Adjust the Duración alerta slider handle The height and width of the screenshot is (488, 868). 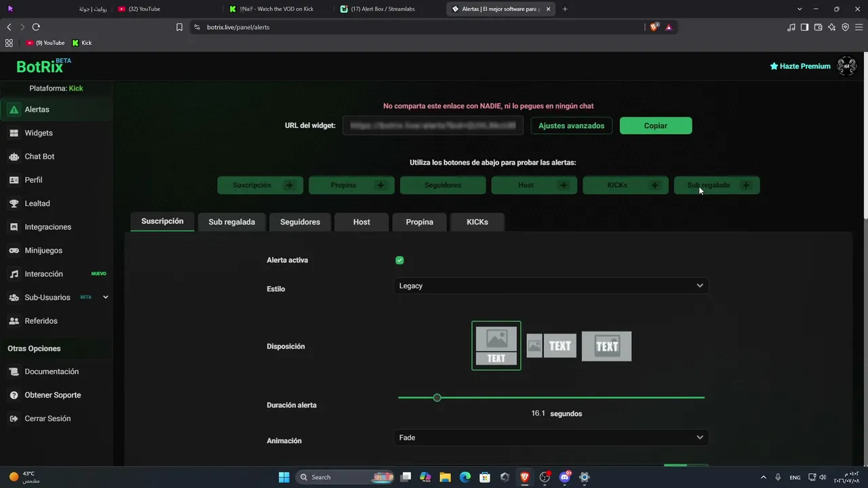437,398
